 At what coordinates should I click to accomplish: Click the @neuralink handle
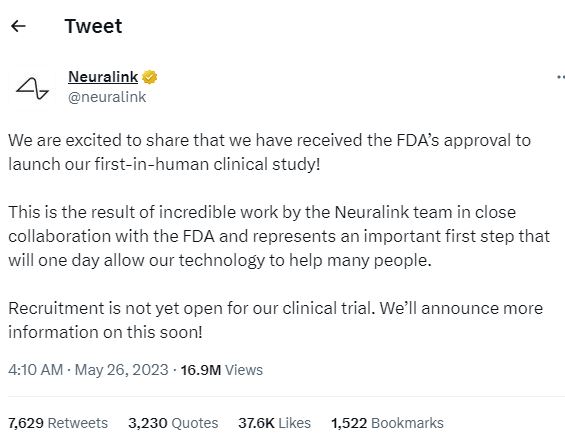(107, 97)
